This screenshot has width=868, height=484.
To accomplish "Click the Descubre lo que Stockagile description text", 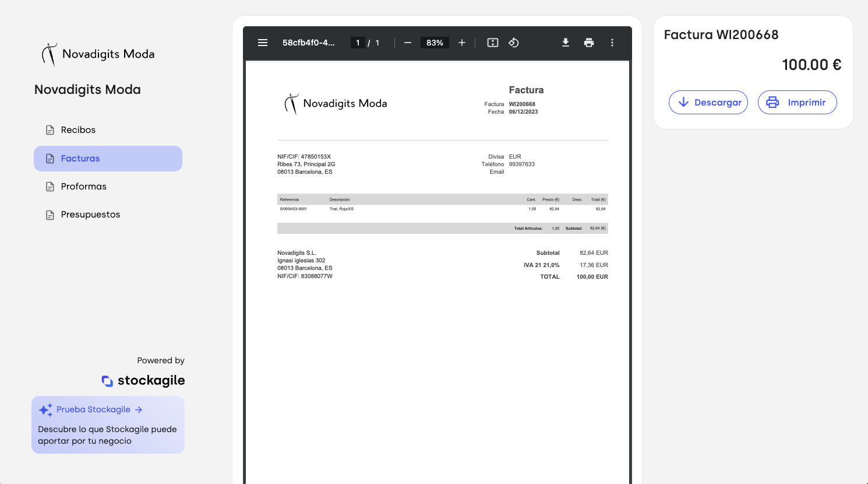I will [107, 435].
